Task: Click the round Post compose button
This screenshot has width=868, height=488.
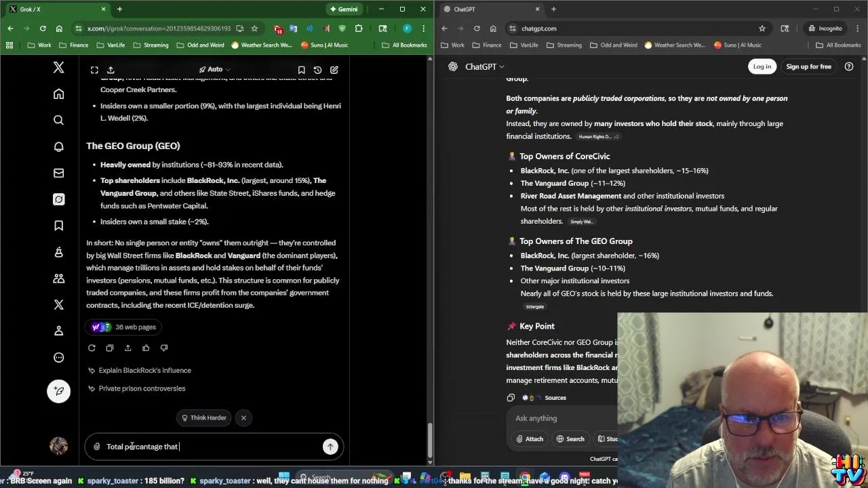Action: tap(58, 391)
